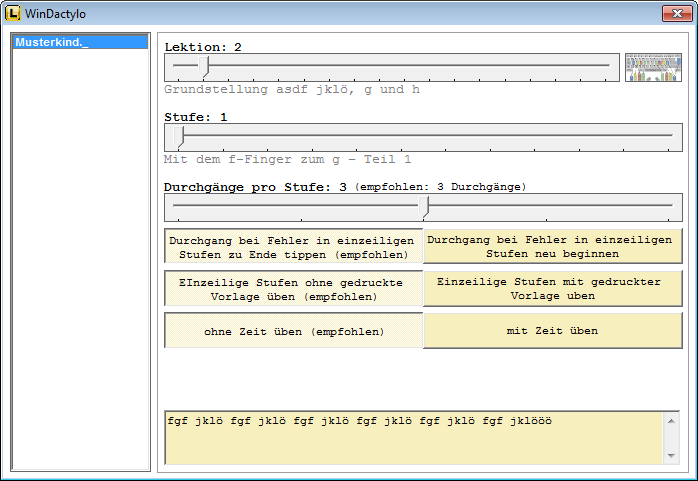Screen dimensions: 698x481
Task: Select 'ohne Zeit üben' option
Action: [293, 331]
